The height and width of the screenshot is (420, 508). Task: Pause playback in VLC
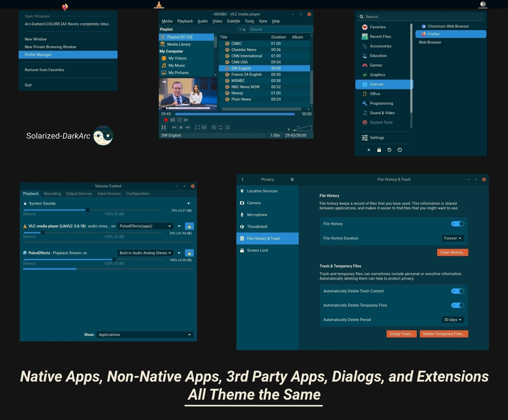[164, 127]
